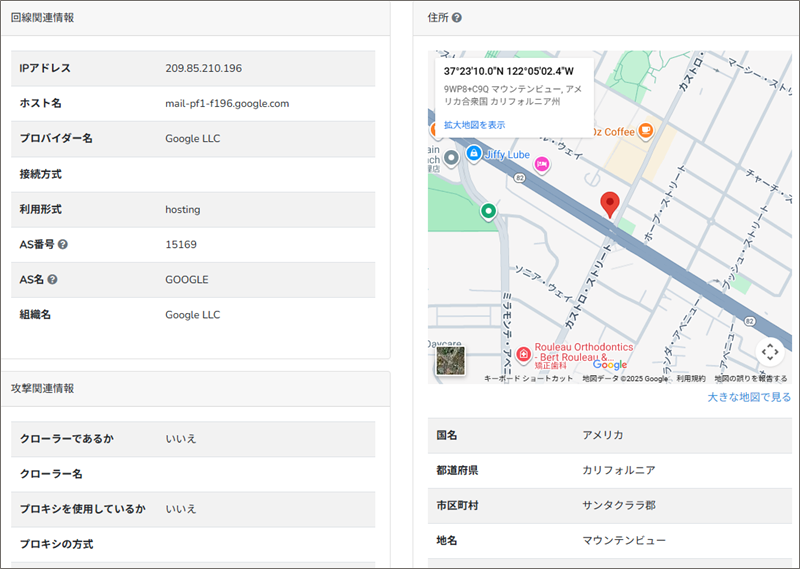
Task: Click help icon next to 住所 heading
Action: coord(457,18)
